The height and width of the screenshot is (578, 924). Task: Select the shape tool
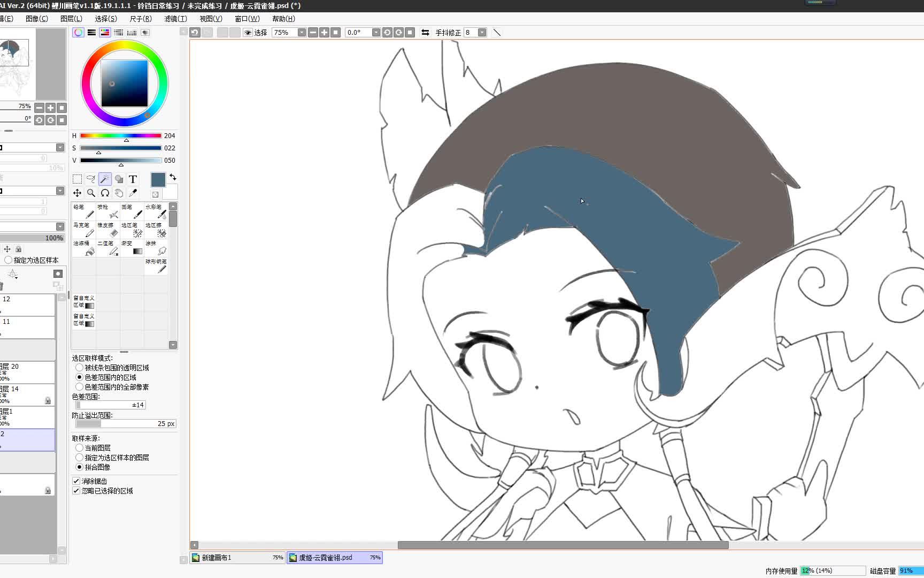119,179
